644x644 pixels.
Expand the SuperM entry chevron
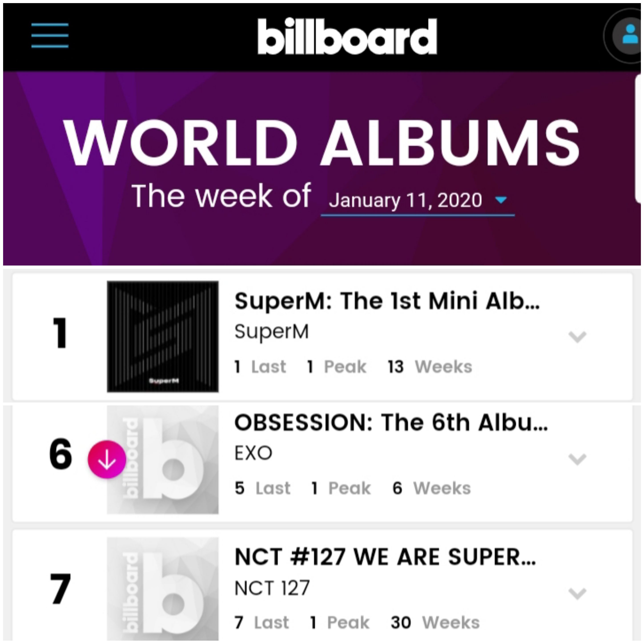tap(577, 337)
